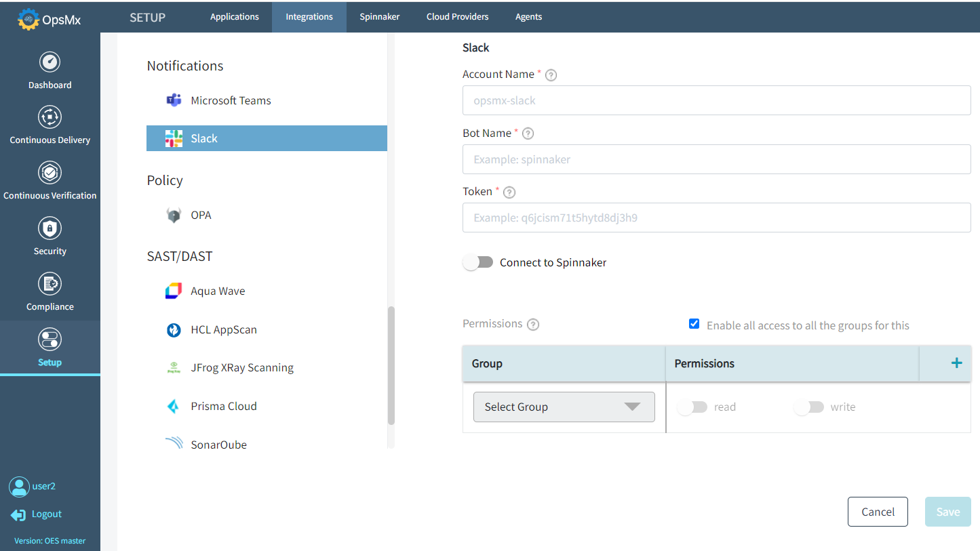The image size is (980, 551).
Task: Select the HCL AppScan integration
Action: [224, 329]
